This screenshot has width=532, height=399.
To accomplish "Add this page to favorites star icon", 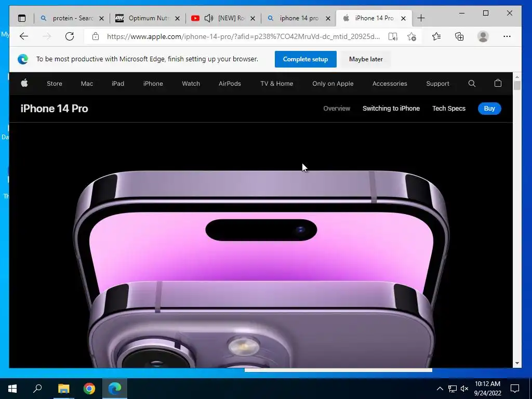I will point(411,36).
